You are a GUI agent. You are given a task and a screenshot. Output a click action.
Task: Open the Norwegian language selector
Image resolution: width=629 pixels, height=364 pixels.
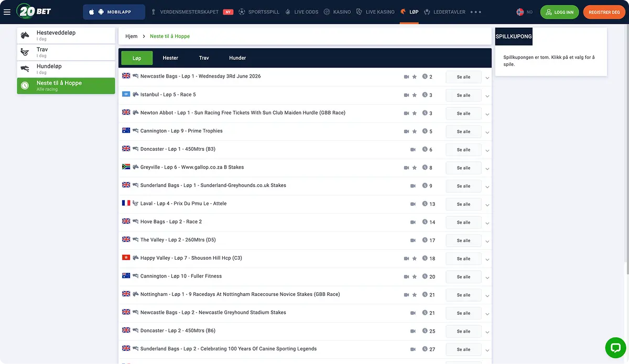(x=524, y=12)
